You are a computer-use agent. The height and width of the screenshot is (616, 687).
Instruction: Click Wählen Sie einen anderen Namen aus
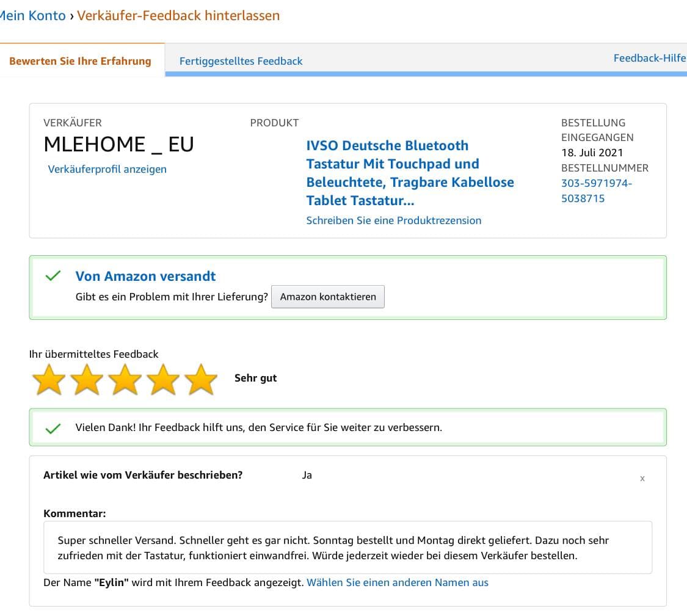click(397, 582)
